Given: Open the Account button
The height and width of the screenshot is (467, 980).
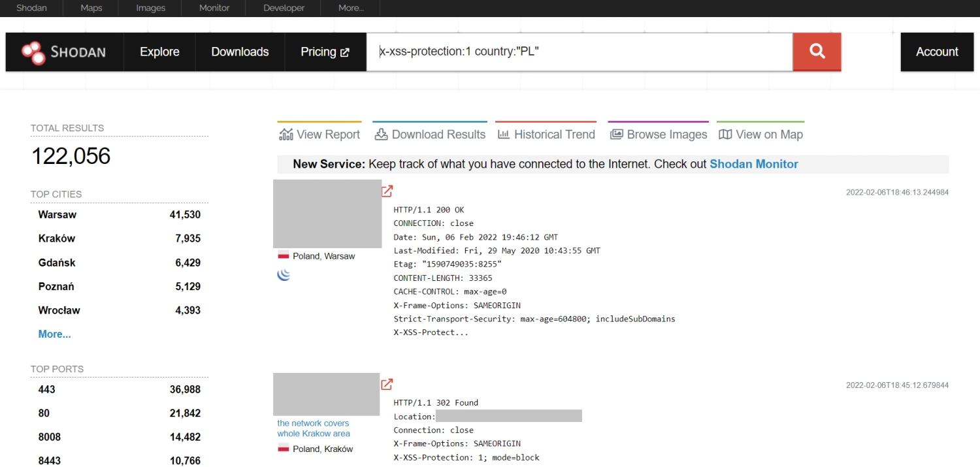Looking at the screenshot, I should pos(937,52).
